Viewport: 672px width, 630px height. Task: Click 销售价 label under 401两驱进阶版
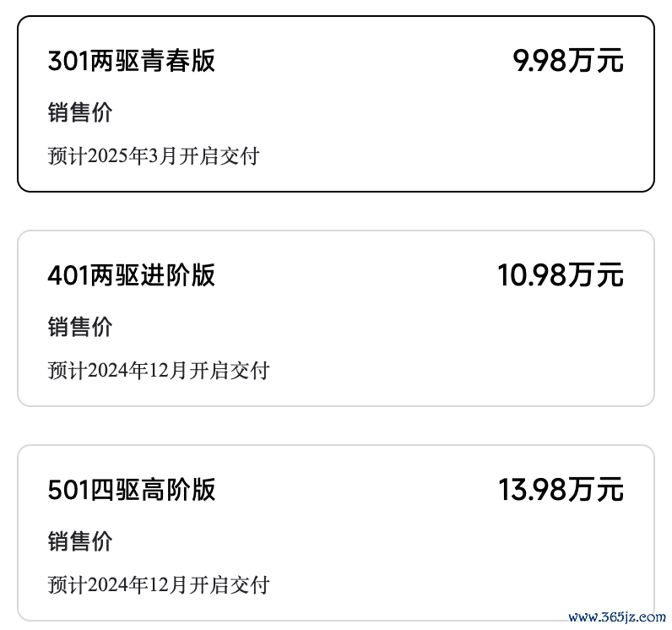[80, 327]
